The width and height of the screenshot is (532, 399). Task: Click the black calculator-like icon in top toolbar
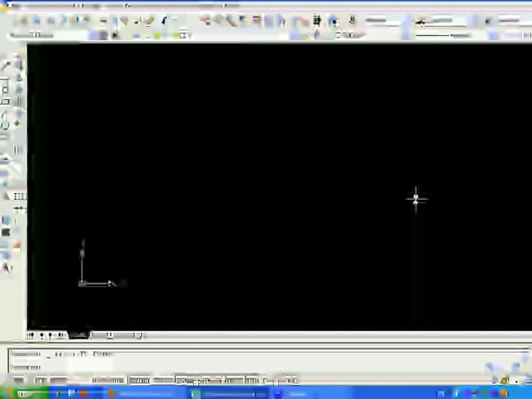(316, 21)
